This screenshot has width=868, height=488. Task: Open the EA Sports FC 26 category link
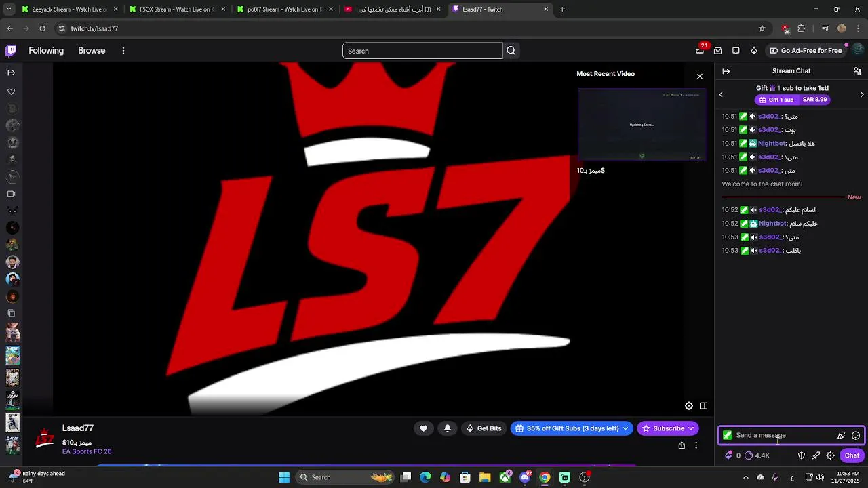point(87,451)
